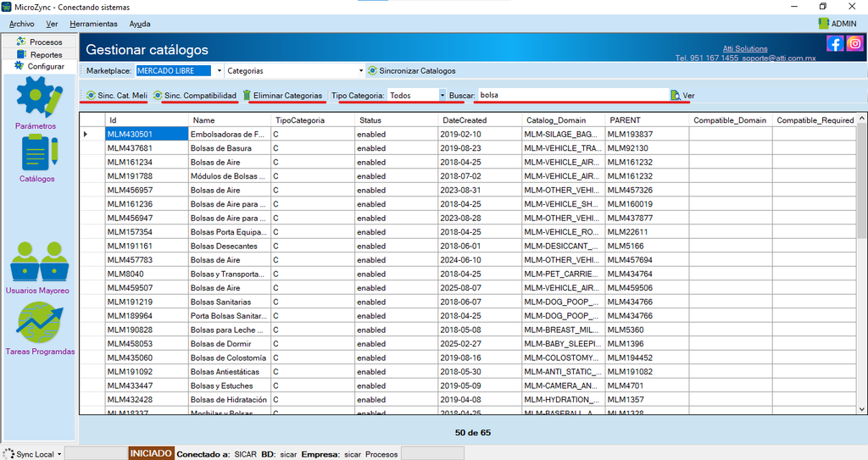Image resolution: width=868 pixels, height=460 pixels.
Task: Select the cell Porta Bolsas Sanitar...
Action: pos(229,315)
